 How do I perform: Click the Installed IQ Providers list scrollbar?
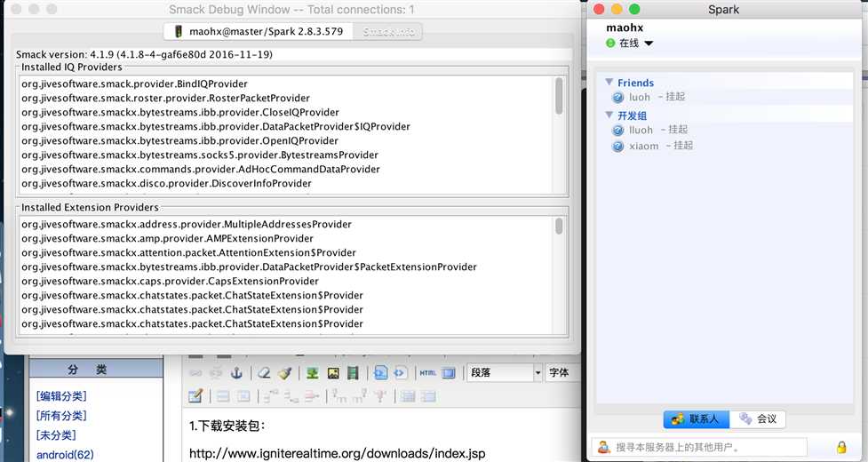tap(559, 96)
